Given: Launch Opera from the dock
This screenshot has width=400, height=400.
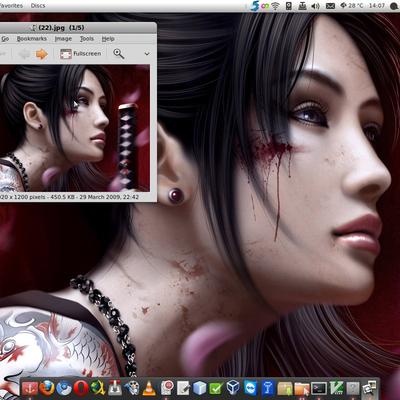Looking at the screenshot, I should (x=81, y=388).
